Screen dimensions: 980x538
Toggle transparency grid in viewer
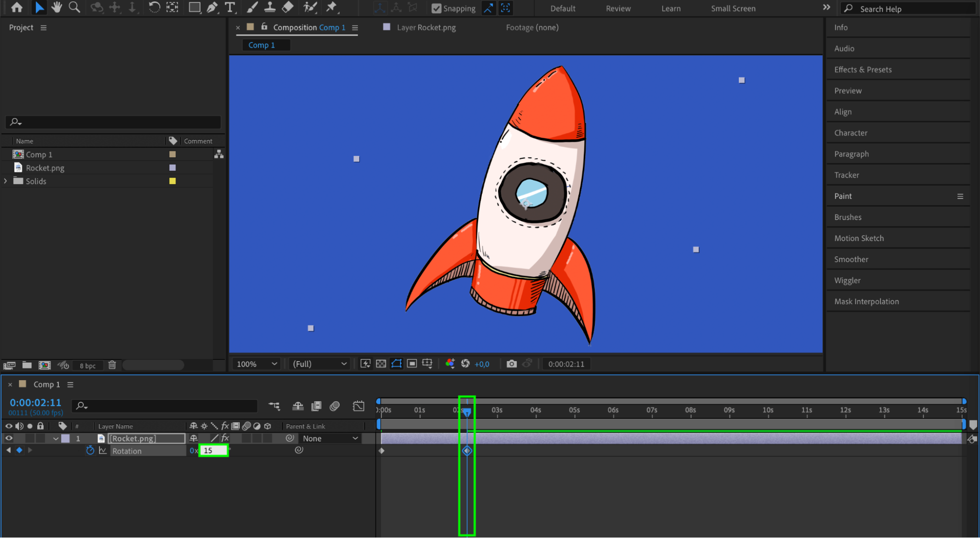tap(381, 364)
